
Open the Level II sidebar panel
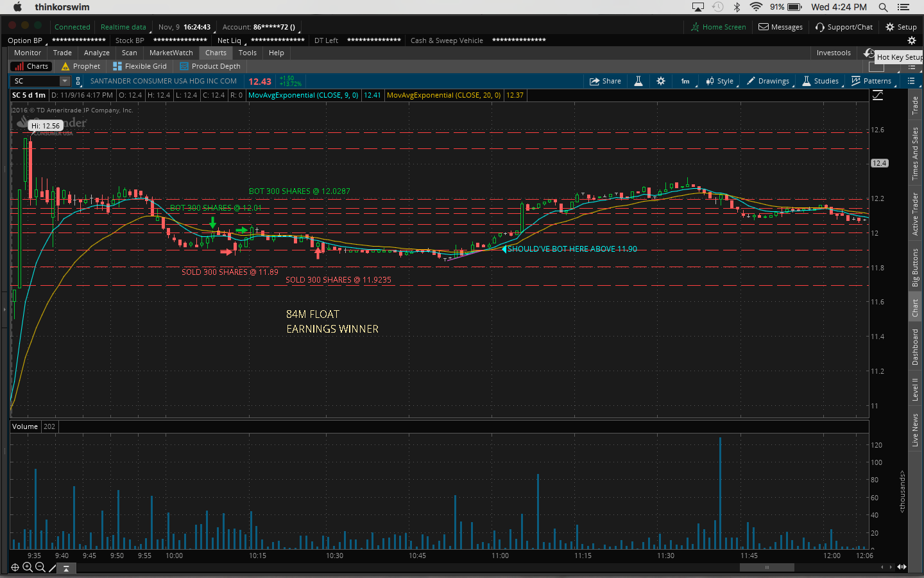915,390
